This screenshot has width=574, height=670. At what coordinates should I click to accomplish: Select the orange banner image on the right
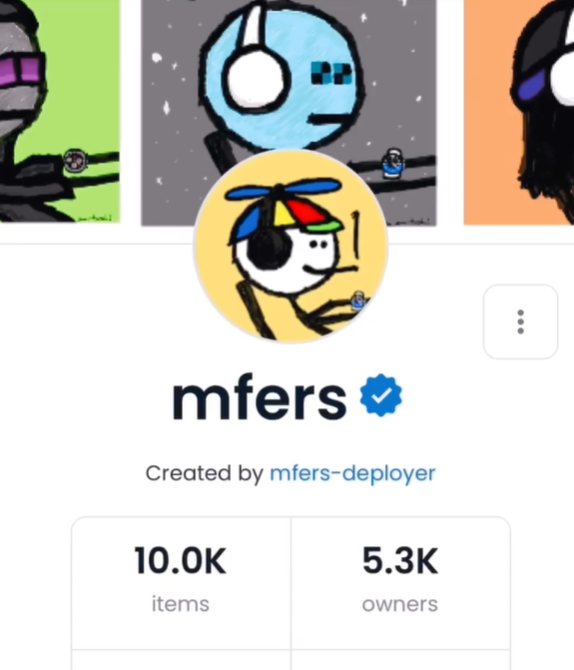[519, 112]
